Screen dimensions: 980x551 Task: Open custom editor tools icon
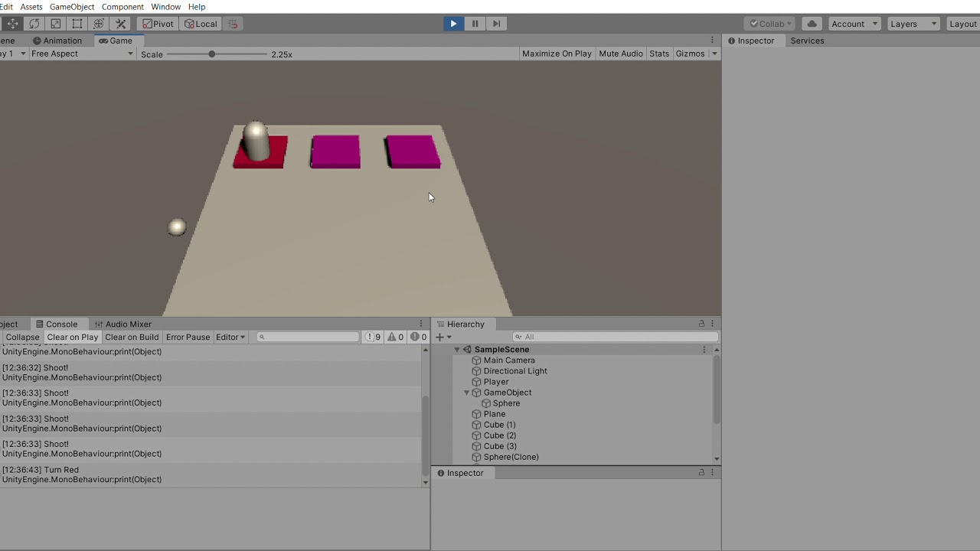(120, 24)
